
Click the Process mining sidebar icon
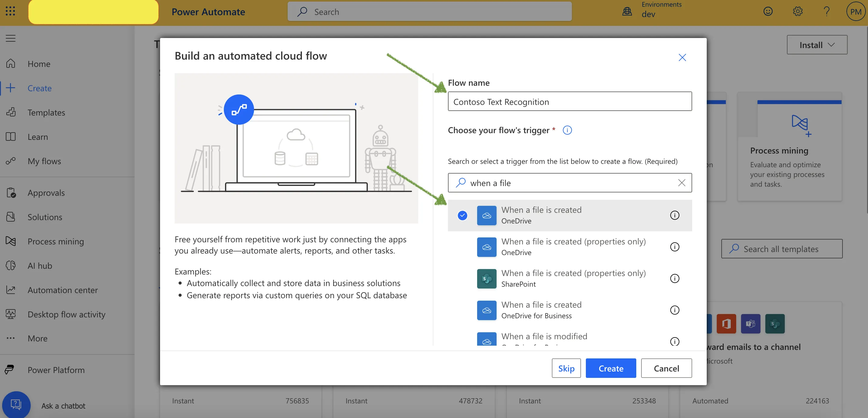(11, 241)
